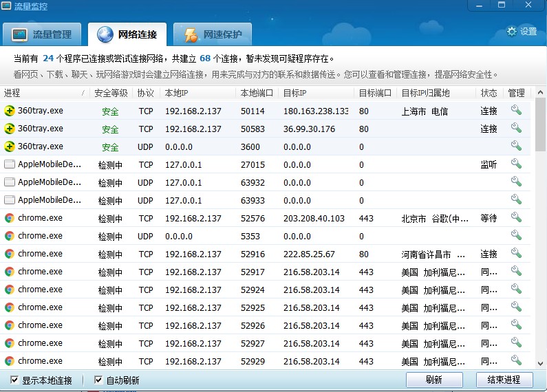The height and width of the screenshot is (392, 547).
Task: Switch to the 网速保护 tab
Action: (x=212, y=34)
